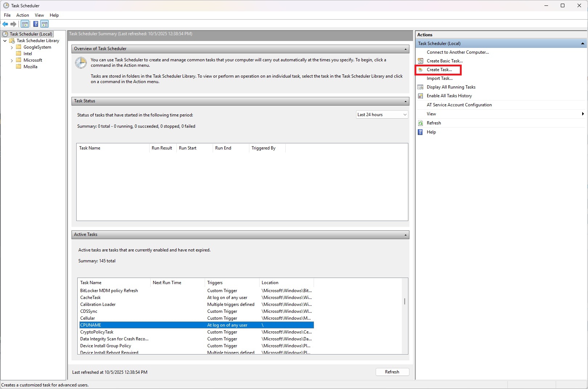Image resolution: width=588 pixels, height=389 pixels.
Task: Collapse the Task Scheduler Library tree node
Action: 5,41
